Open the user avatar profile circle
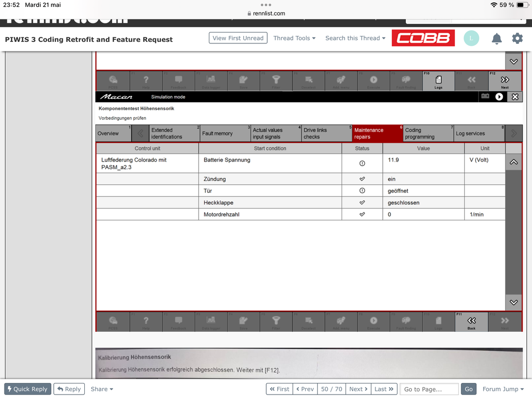The image size is (532, 399). click(471, 38)
